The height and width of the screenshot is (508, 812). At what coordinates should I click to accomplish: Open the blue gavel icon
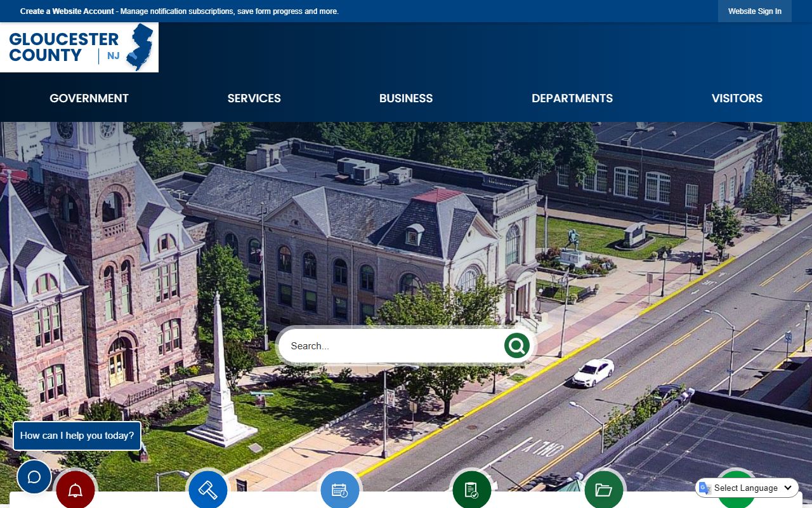(208, 490)
